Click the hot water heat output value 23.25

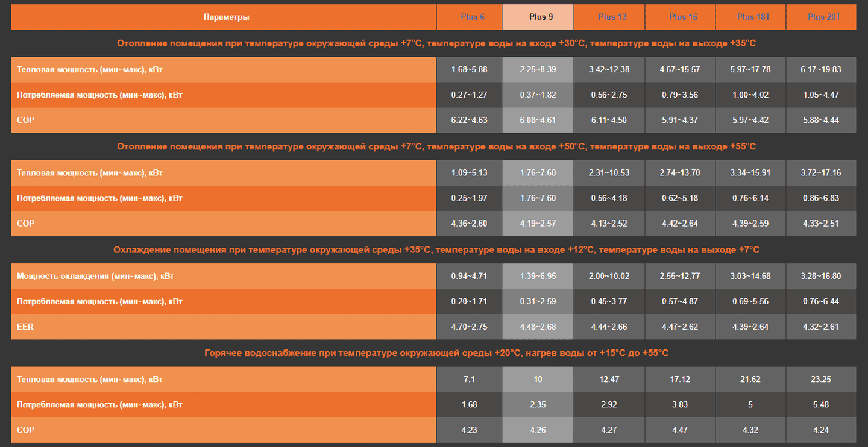click(x=820, y=379)
